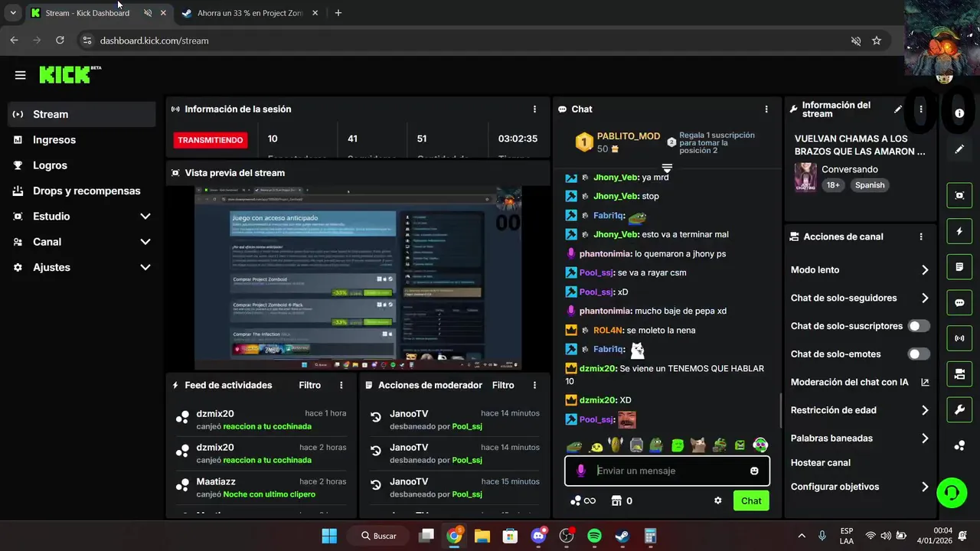Bookmark this page with the star icon

pyautogui.click(x=877, y=41)
